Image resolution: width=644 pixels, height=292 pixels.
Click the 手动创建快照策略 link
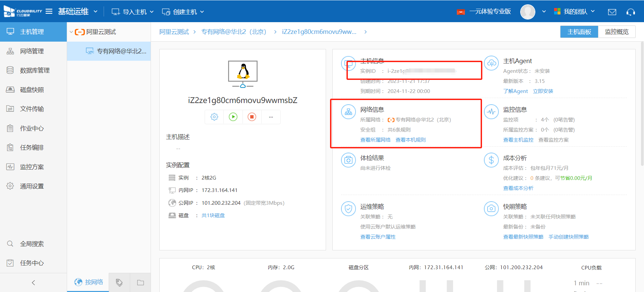[569, 237]
